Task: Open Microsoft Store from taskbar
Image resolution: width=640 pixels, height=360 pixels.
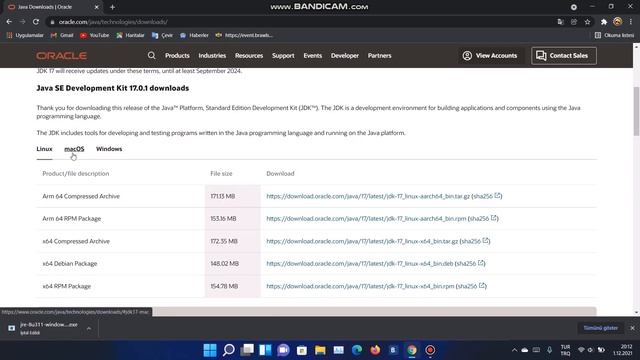Action: point(302,350)
